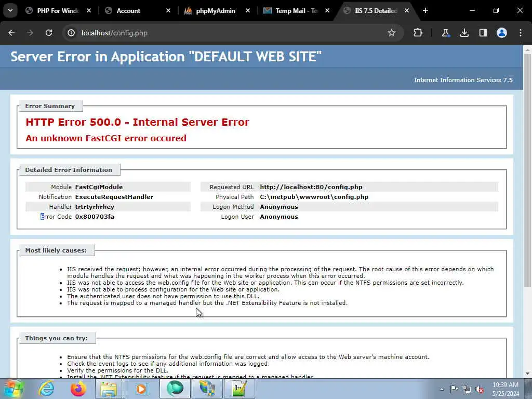Open the IIS Manager taskbar icon
Viewport: 532px width, 399px height.
[x=207, y=389]
